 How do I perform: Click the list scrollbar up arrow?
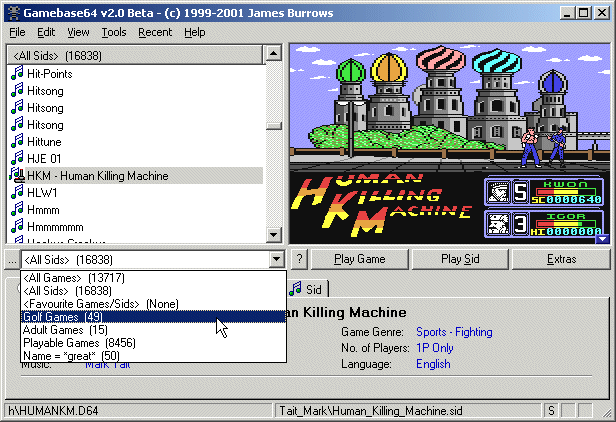[273, 53]
